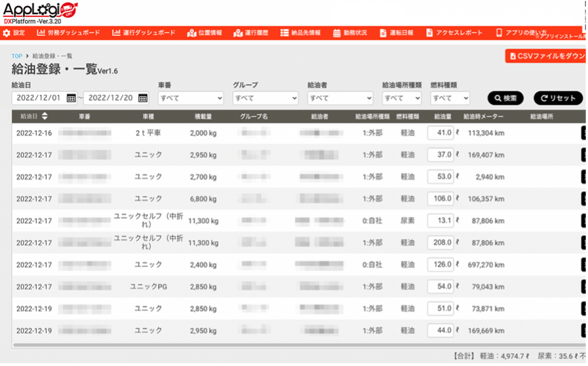
Task: Open the 給油者 dropdown
Action: [340, 98]
